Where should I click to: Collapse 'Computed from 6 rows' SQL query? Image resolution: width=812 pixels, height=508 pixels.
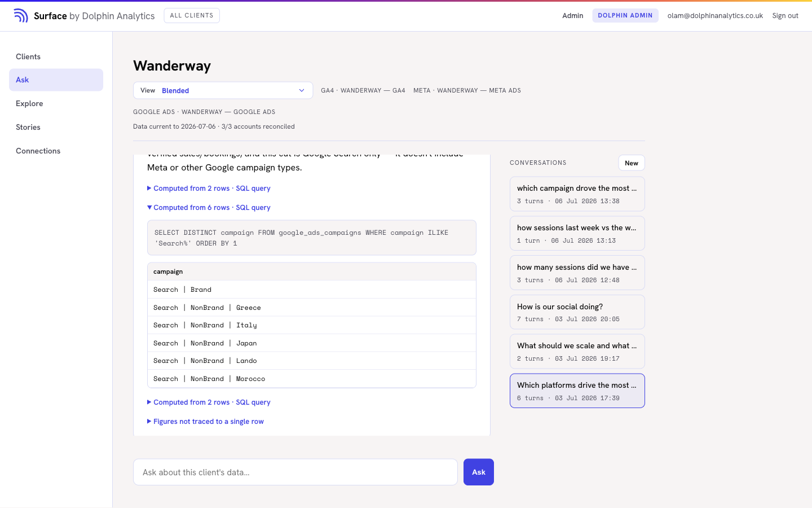(209, 208)
